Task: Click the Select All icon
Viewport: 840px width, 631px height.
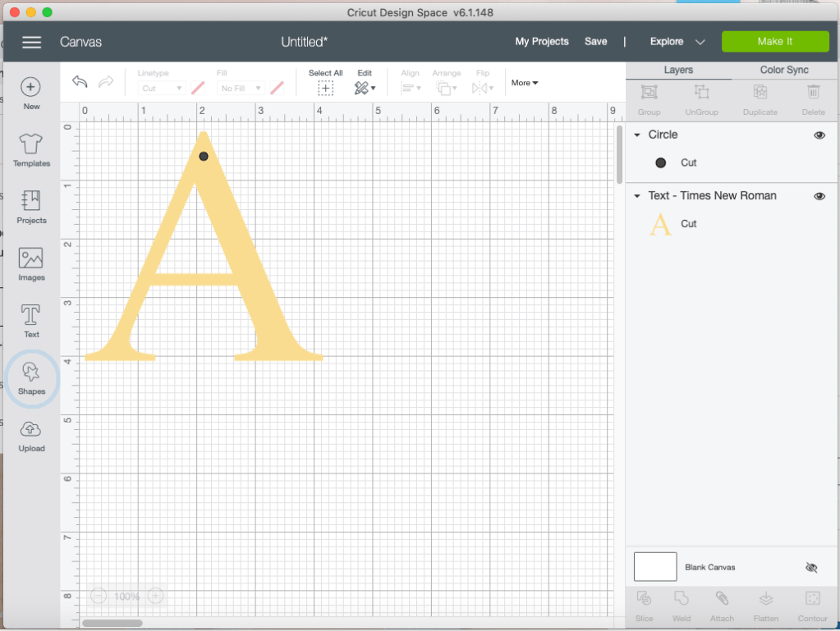Action: [x=325, y=88]
